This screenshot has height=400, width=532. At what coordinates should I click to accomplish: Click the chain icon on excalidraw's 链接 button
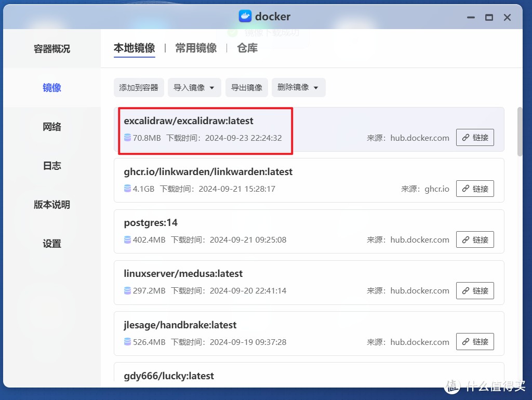tap(466, 137)
